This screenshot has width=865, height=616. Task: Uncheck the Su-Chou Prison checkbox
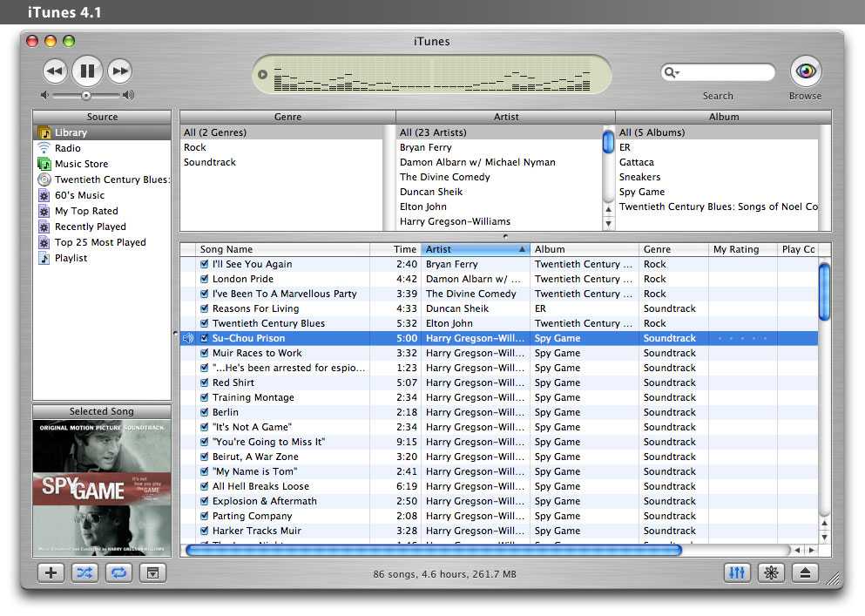(x=204, y=338)
